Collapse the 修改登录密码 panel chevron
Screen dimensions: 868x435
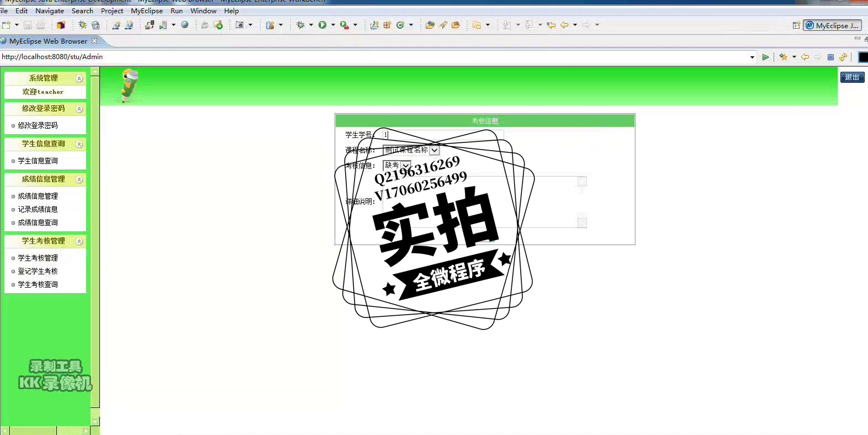coord(79,109)
